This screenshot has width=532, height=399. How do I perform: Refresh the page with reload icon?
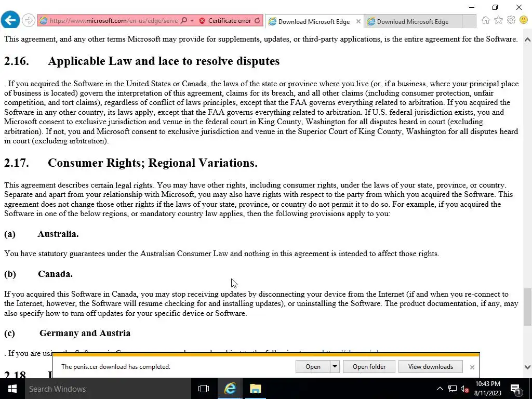[x=258, y=21]
